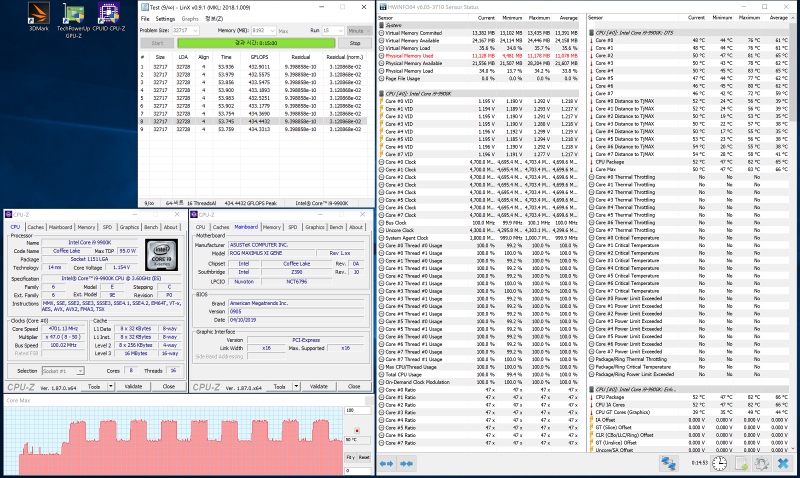Image resolution: width=800 pixels, height=478 pixels.
Task: Switch to Memory tab in left CPU-Z window
Action: [86, 227]
